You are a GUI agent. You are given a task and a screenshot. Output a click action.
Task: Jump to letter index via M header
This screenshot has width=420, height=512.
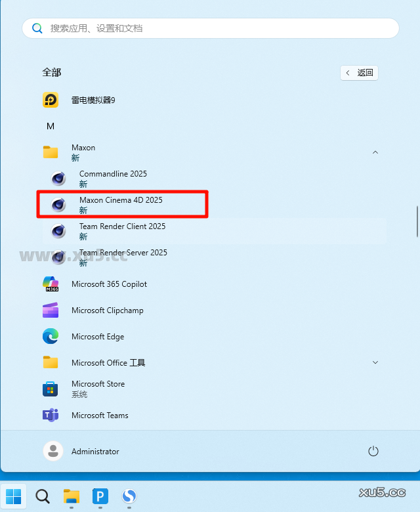51,126
